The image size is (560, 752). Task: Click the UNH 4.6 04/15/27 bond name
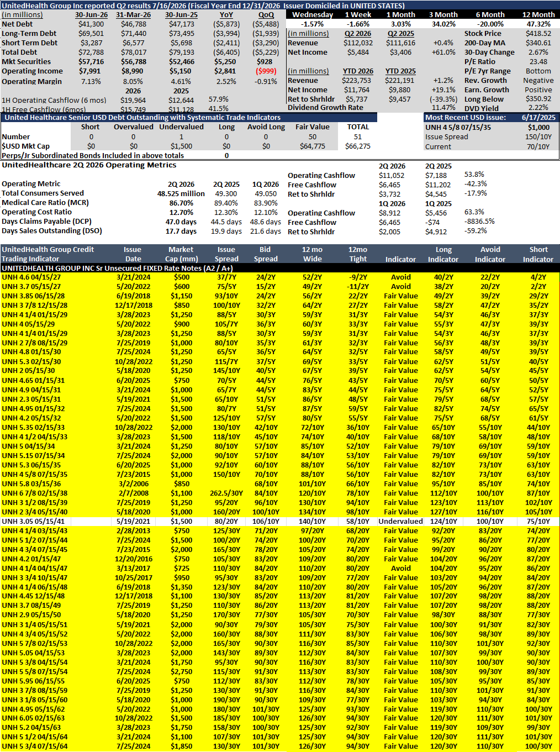[x=31, y=277]
